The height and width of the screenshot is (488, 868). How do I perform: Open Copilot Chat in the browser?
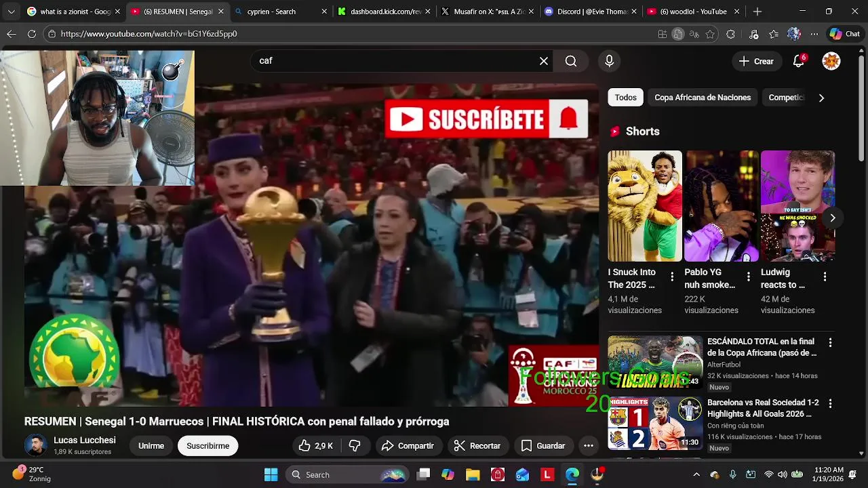(x=845, y=34)
